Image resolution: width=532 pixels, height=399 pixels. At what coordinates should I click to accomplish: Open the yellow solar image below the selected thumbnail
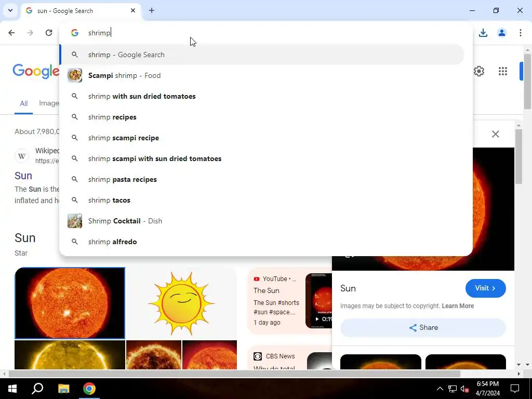pos(70,355)
